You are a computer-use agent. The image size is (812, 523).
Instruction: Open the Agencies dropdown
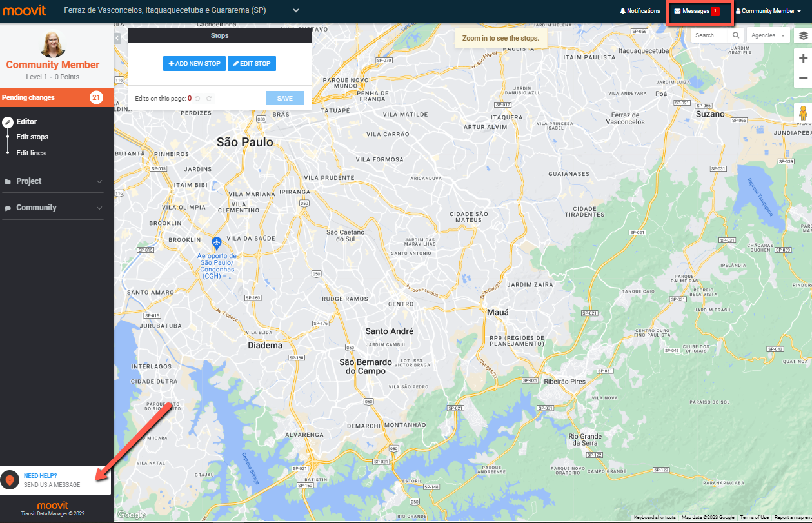(769, 35)
